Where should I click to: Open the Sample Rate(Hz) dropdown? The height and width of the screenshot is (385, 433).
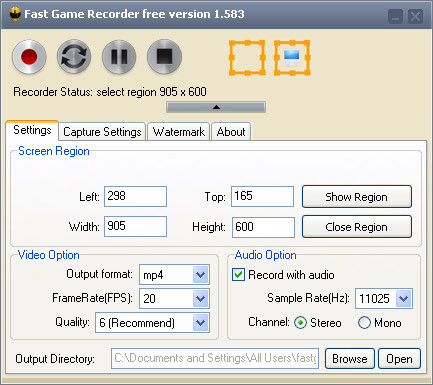coord(384,298)
